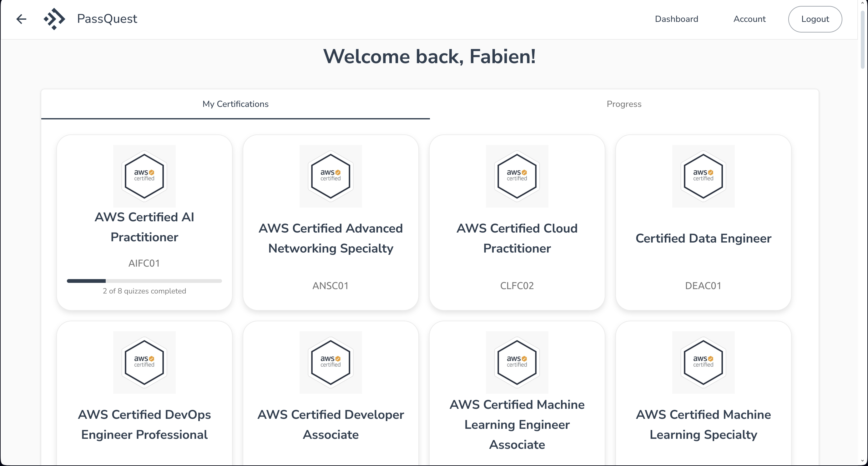The image size is (868, 466).
Task: Click AWS badge on Machine Learning Specialty card
Action: pos(703,362)
